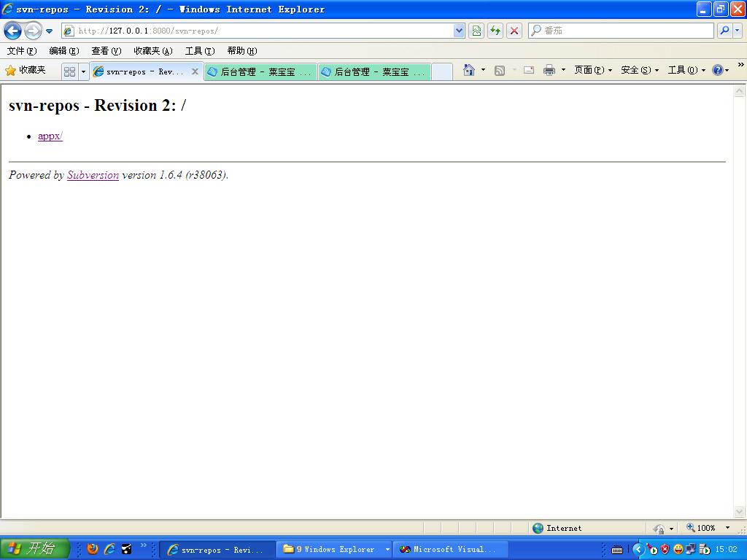Open the 安全(S) command bar menu
This screenshot has height=560, width=747.
coord(639,71)
